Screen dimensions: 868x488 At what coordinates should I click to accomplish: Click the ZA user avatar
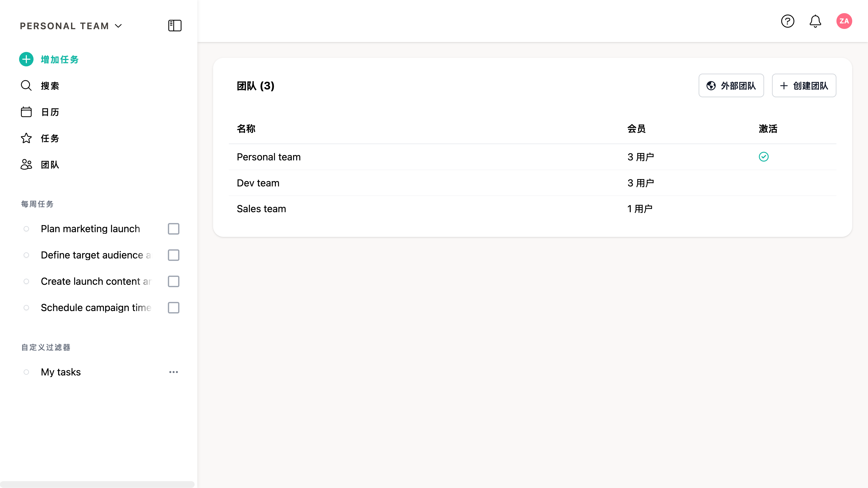pos(844,21)
